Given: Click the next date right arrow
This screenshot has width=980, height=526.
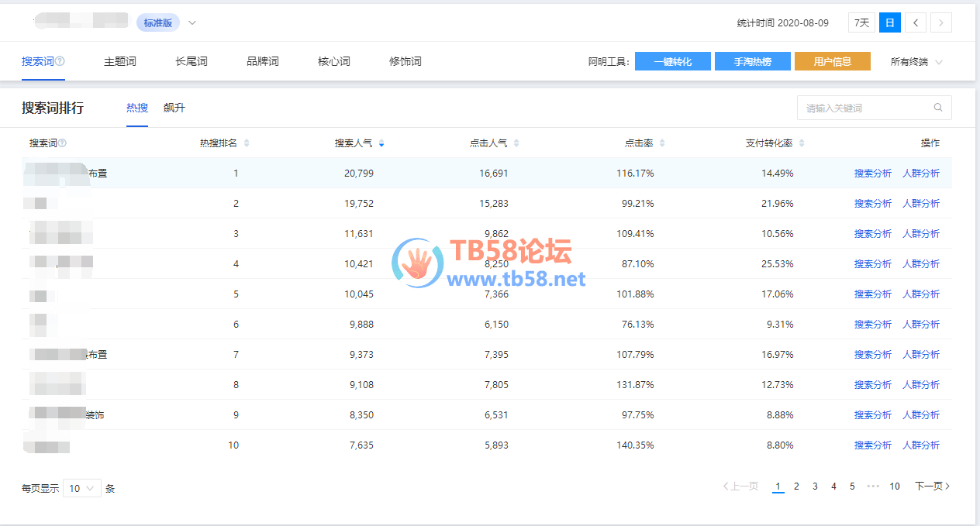Looking at the screenshot, I should (x=941, y=23).
